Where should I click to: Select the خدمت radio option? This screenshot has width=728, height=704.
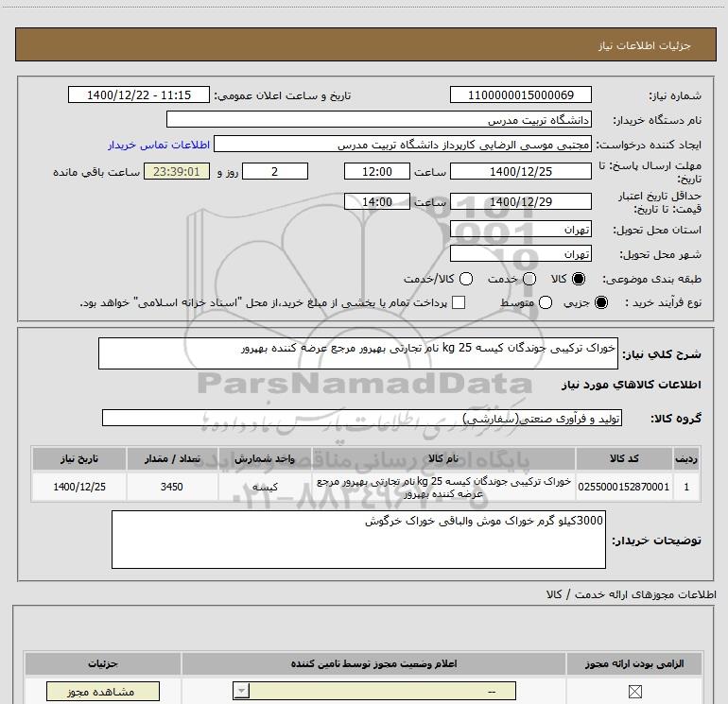[x=529, y=279]
